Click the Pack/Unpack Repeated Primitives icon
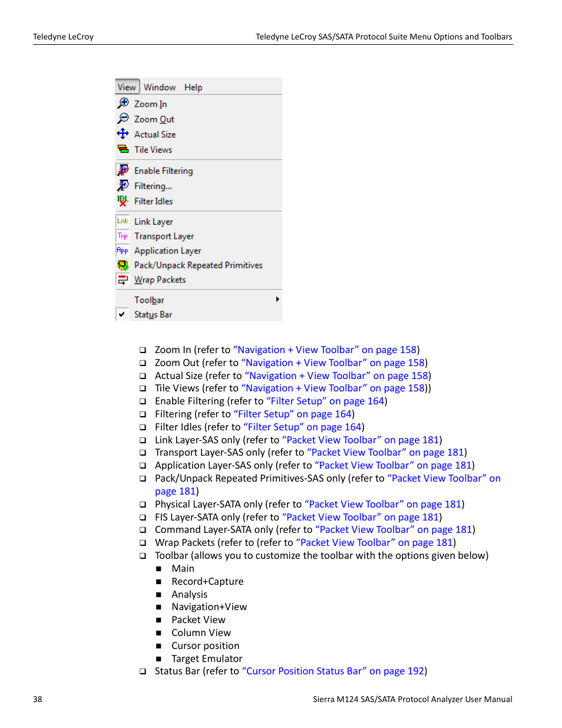Screen dimensions: 562x728 coord(123,265)
